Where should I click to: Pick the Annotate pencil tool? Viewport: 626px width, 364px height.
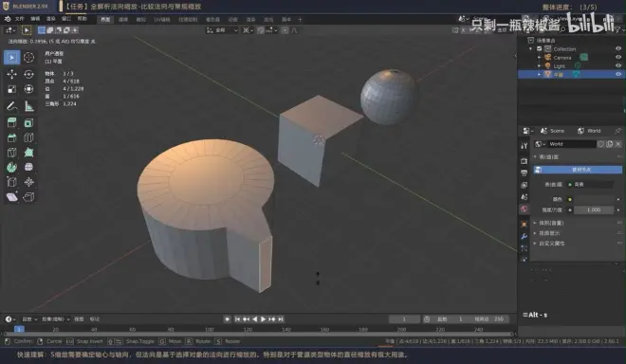[12, 106]
